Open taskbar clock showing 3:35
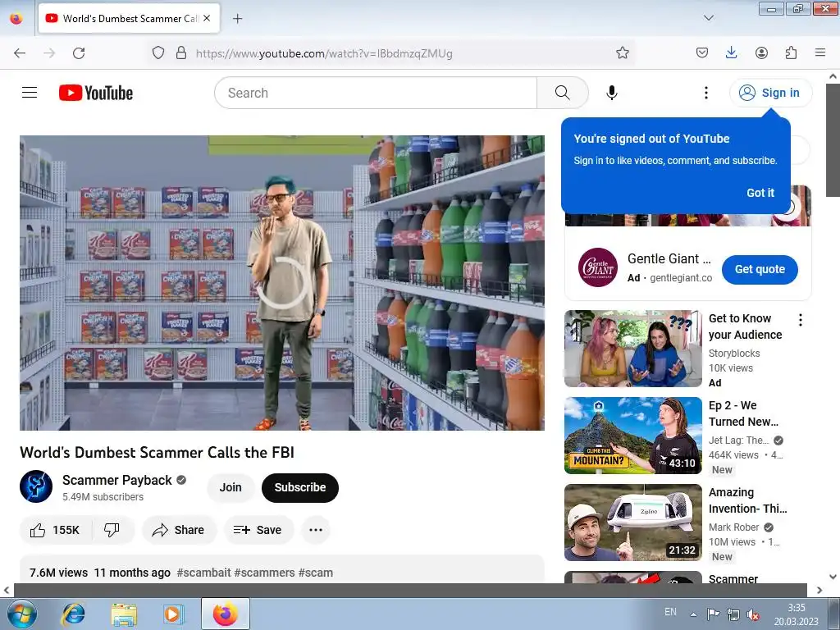 tap(796, 614)
